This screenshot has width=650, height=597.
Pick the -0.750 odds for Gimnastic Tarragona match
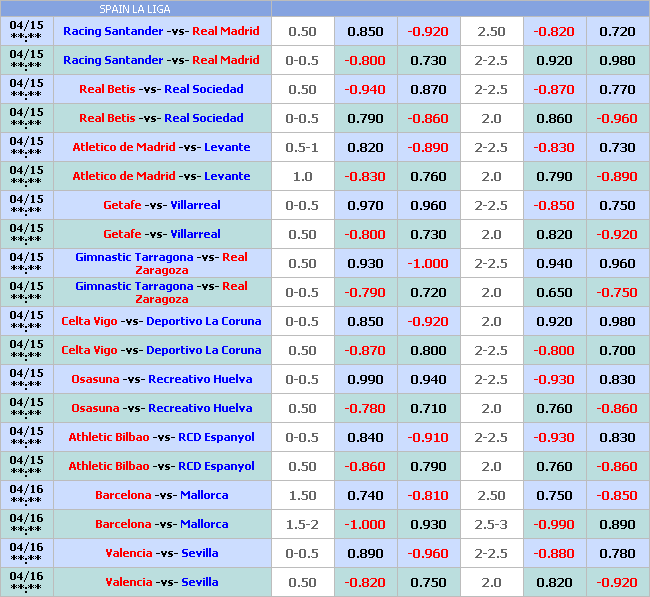coord(617,292)
